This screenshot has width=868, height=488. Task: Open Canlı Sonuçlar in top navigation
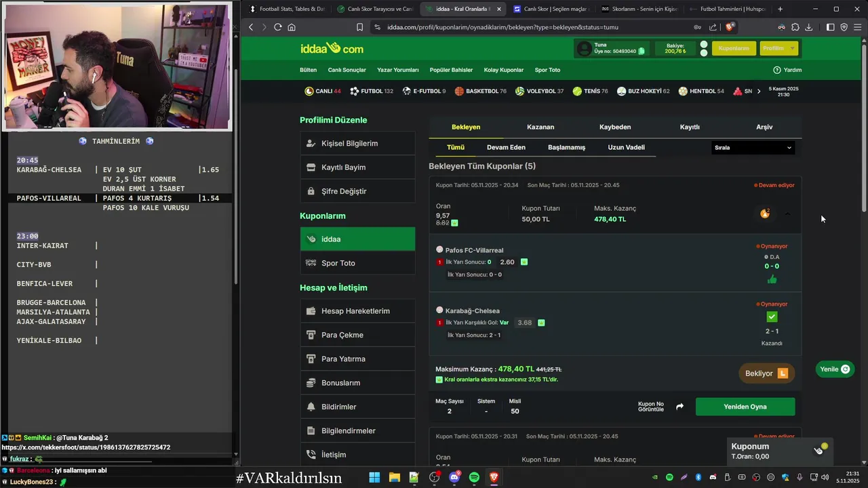(x=347, y=70)
